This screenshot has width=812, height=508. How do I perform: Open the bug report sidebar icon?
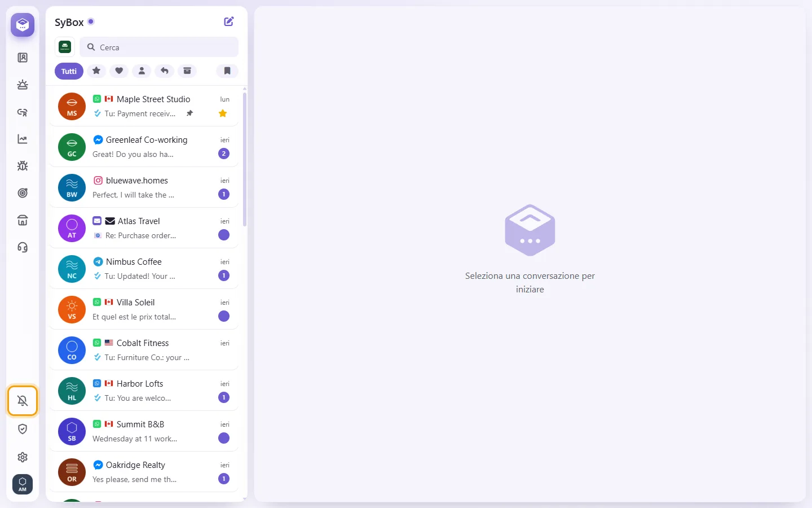tap(23, 166)
